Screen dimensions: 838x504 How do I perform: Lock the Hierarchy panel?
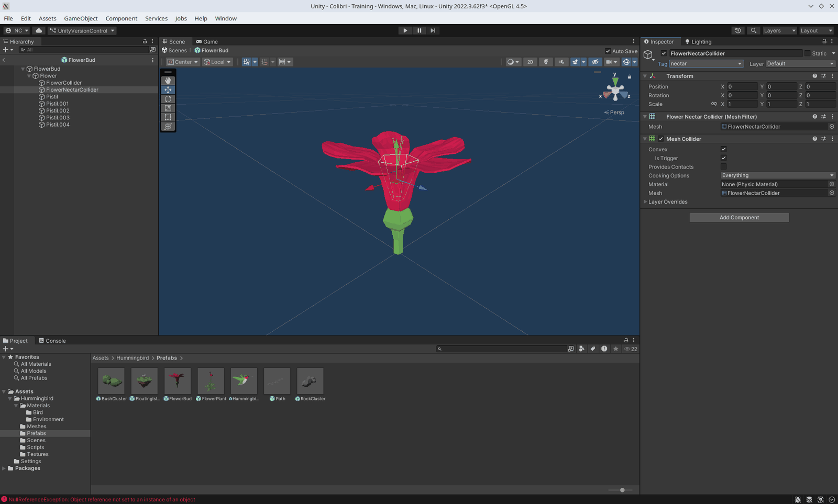point(145,41)
